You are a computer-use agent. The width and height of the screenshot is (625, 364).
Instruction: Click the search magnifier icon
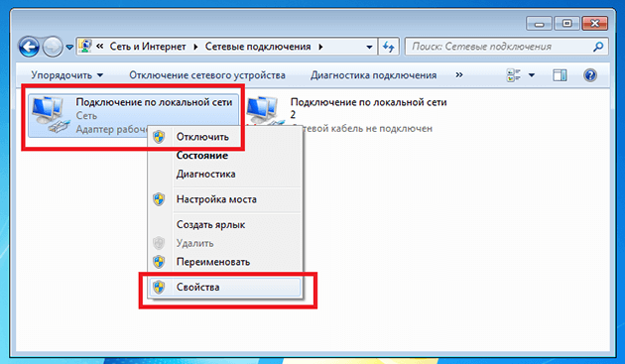pyautogui.click(x=598, y=47)
